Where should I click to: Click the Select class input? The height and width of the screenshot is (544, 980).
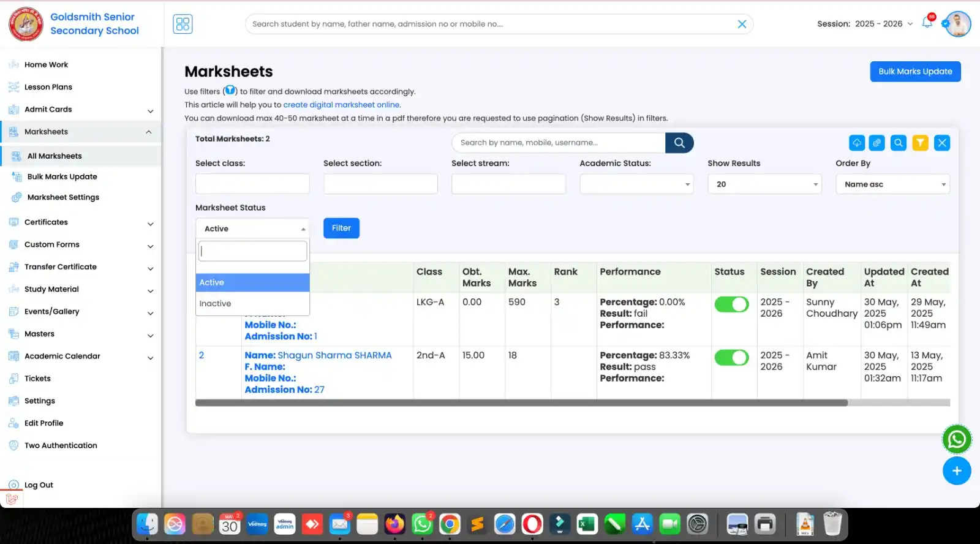click(252, 184)
